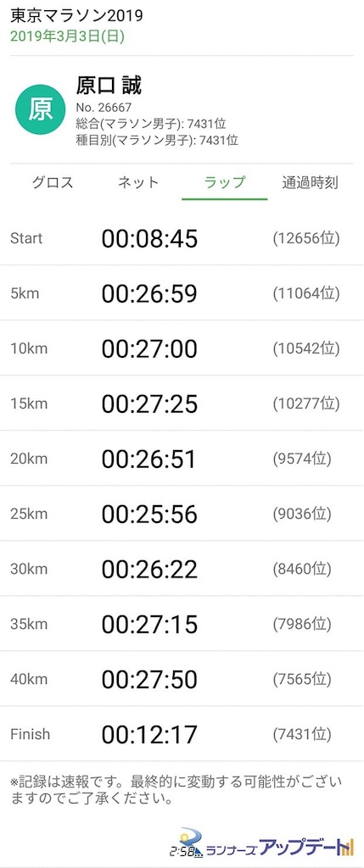364x868 pixels.
Task: Select the 40km lap time 00:27:50
Action: pos(149,679)
